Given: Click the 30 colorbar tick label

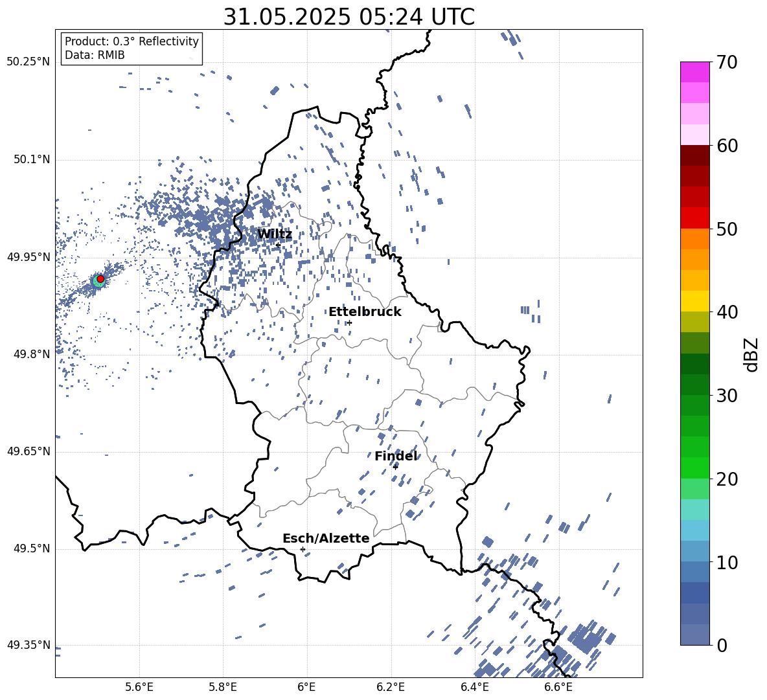Looking at the screenshot, I should [726, 396].
